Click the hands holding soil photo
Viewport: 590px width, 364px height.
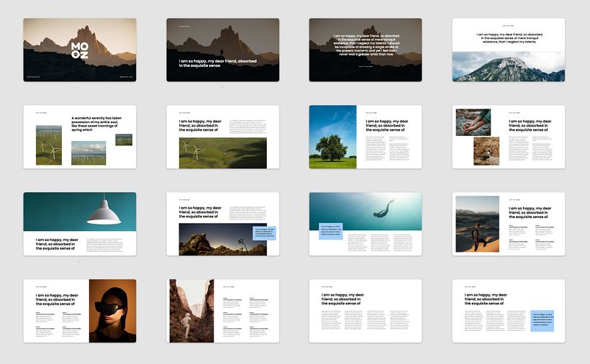[473, 122]
